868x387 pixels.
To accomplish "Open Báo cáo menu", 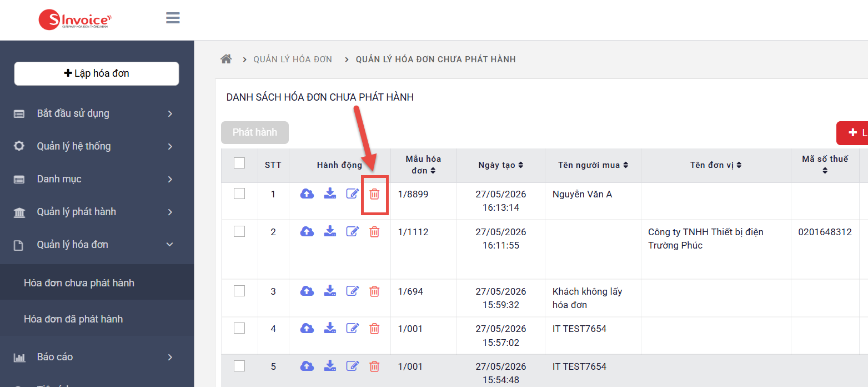I will [x=97, y=357].
